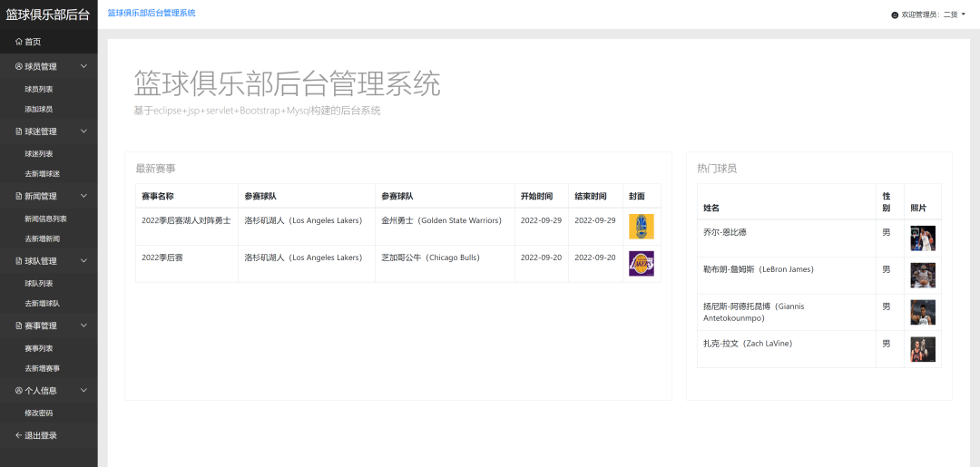The width and height of the screenshot is (980, 467).
Task: Click the 赛事名称 column header
Action: pyautogui.click(x=187, y=196)
